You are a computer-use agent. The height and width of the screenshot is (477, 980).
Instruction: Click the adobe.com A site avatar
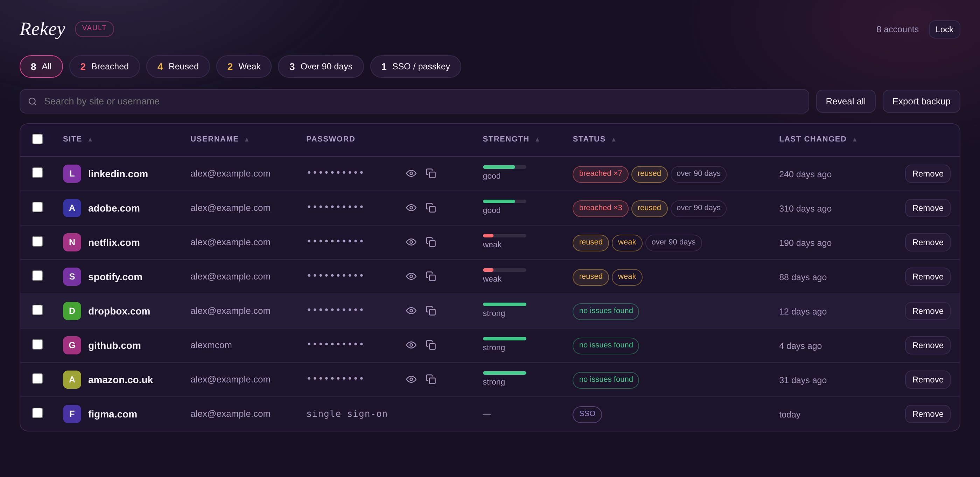(72, 208)
